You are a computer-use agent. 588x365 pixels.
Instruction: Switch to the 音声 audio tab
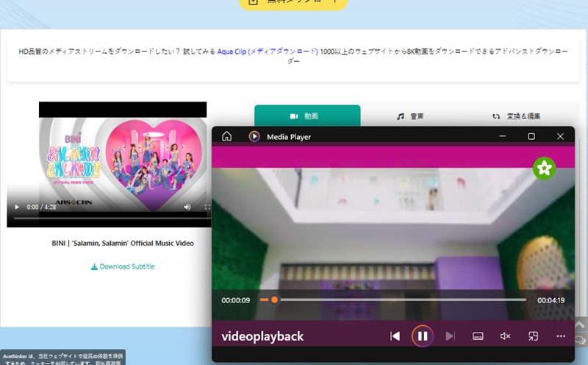tap(410, 116)
